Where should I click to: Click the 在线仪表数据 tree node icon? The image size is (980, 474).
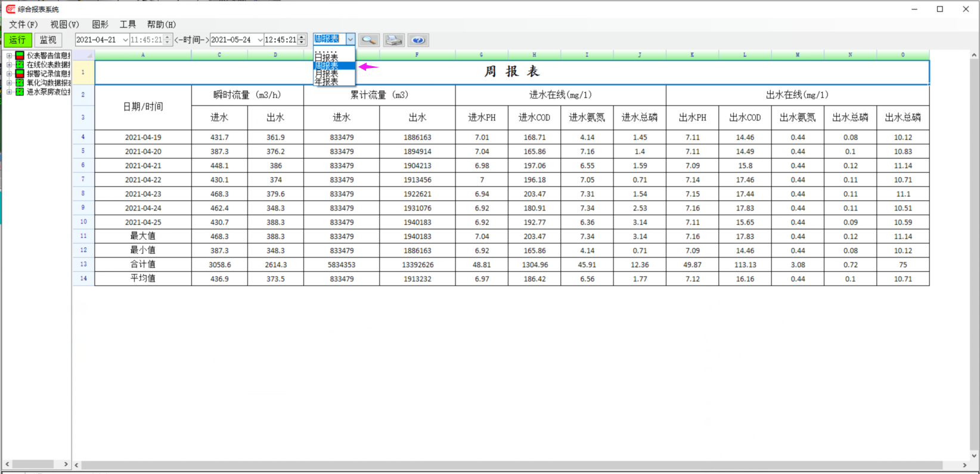coord(20,64)
